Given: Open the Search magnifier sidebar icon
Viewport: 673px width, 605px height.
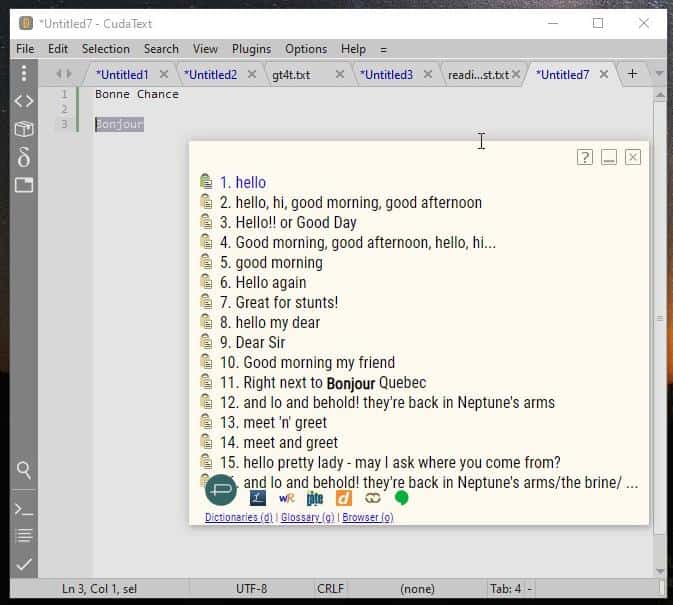Looking at the screenshot, I should click(24, 470).
